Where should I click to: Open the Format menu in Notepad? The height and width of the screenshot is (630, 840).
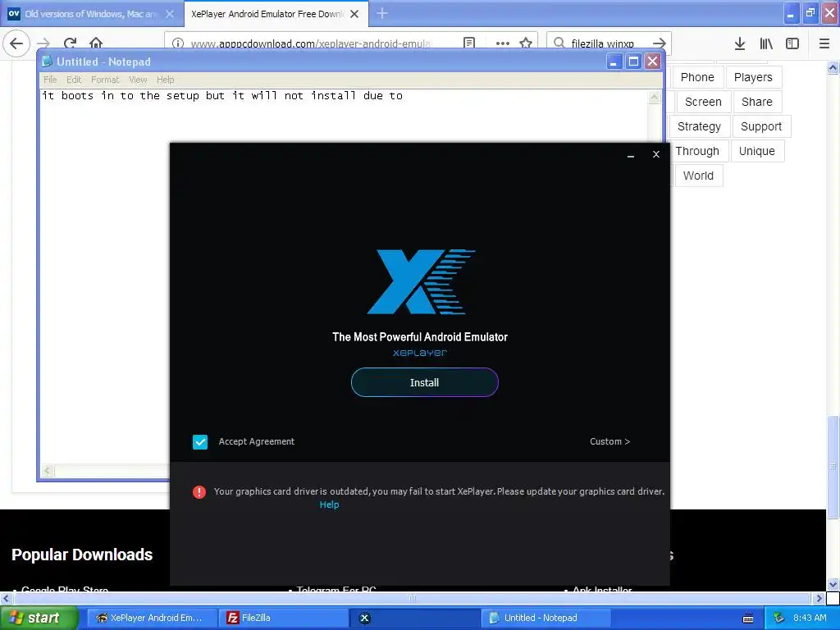(105, 80)
